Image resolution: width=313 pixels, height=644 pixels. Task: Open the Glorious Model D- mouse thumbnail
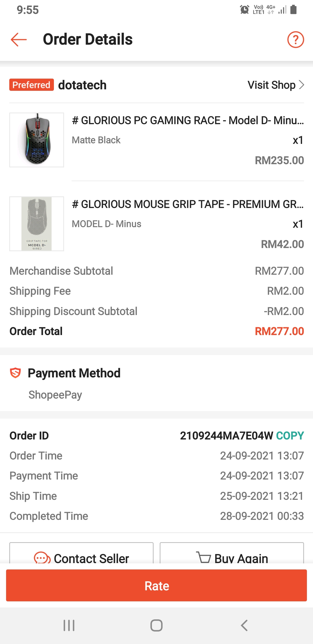tap(37, 140)
